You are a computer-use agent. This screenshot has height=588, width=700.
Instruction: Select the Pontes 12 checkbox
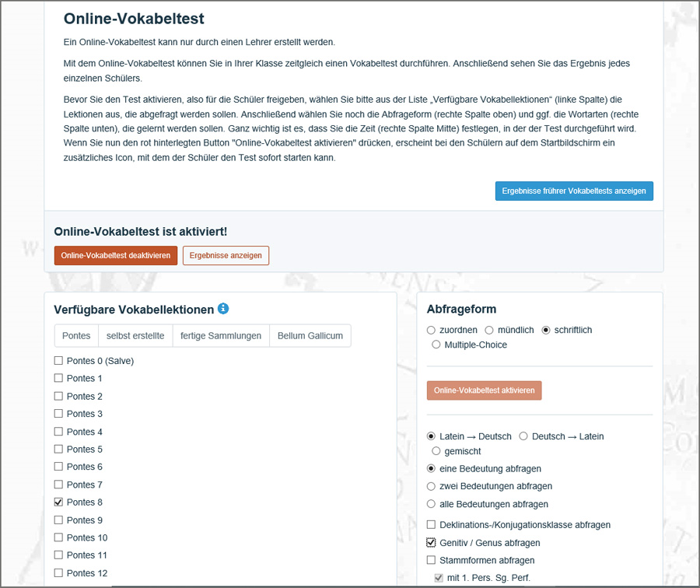[58, 572]
